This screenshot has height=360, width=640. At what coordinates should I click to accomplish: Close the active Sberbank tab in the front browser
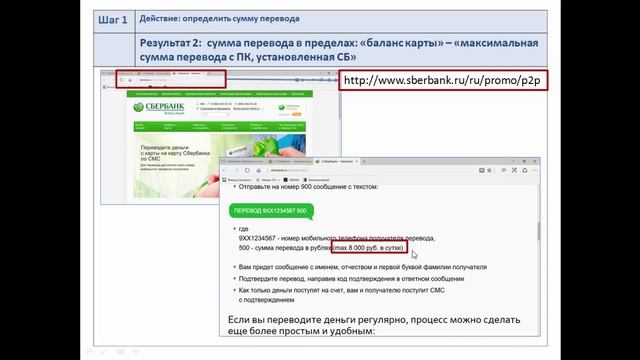(356, 161)
